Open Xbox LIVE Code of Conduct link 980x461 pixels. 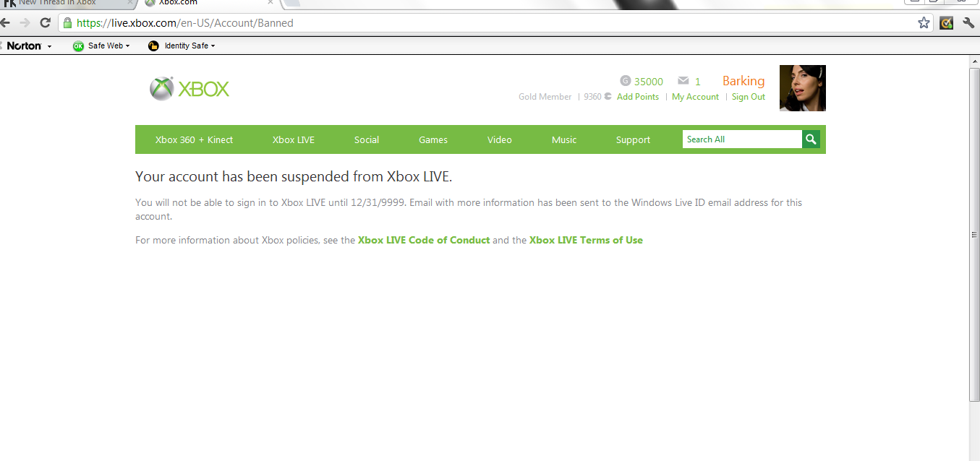[424, 240]
